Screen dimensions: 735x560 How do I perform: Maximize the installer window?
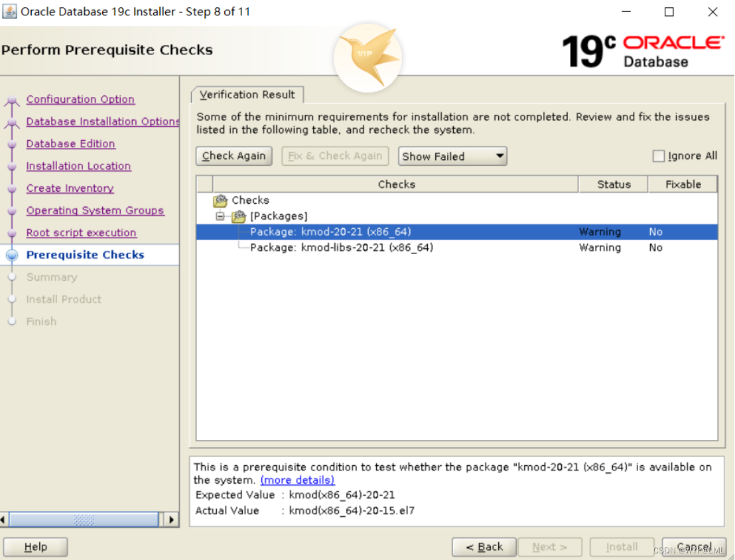click(669, 12)
